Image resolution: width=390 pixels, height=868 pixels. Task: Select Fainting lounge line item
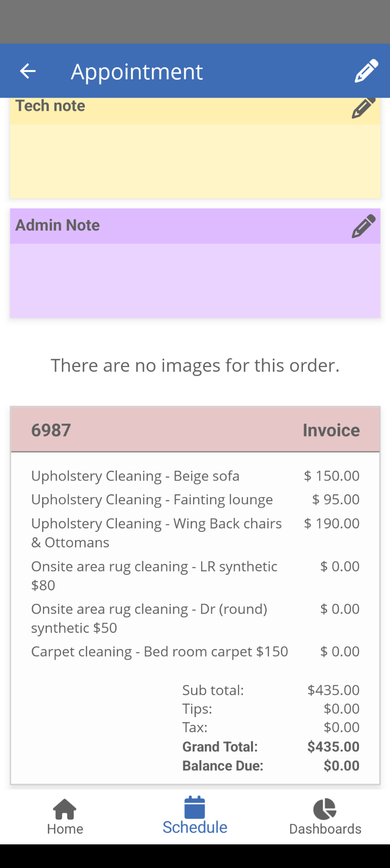click(x=152, y=500)
